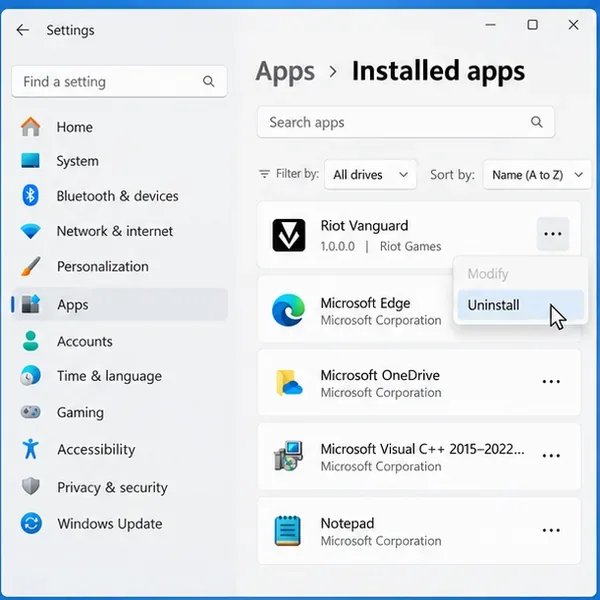
Task: Choose Uninstall from the context menu
Action: click(x=520, y=305)
